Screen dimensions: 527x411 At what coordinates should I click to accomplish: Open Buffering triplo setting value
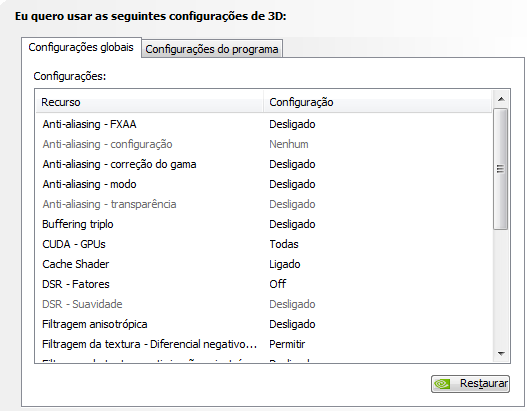[x=292, y=224]
